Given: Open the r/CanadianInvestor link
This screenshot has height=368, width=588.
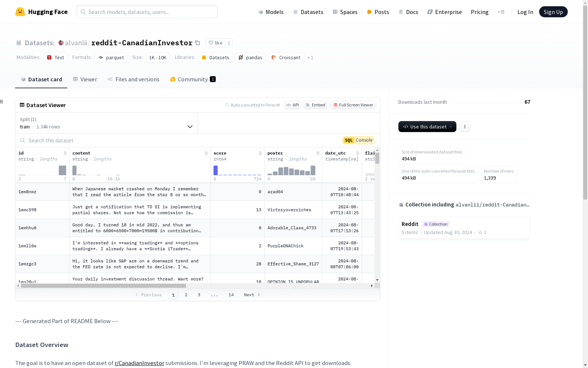Looking at the screenshot, I should pos(139,363).
